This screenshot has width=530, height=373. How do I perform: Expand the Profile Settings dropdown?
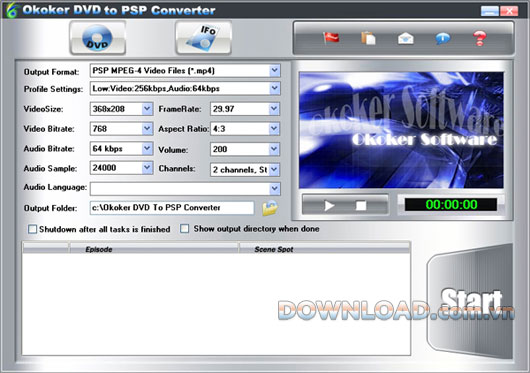coord(275,89)
